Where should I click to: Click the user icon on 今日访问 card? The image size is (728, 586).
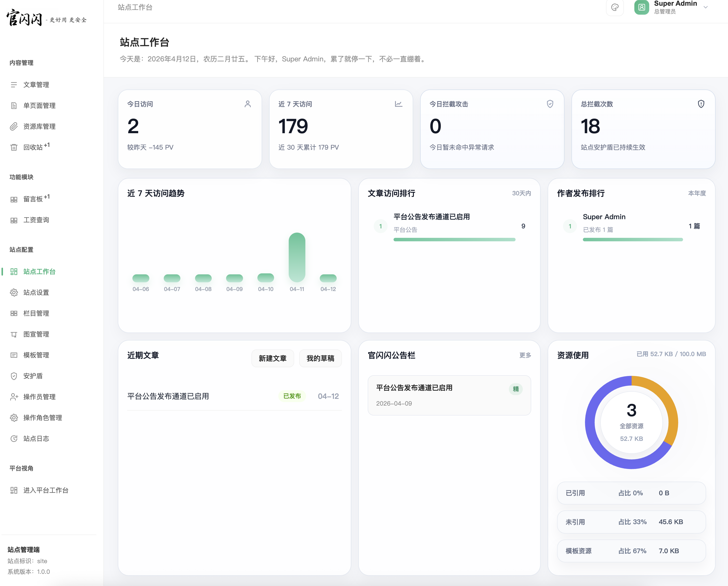[247, 104]
